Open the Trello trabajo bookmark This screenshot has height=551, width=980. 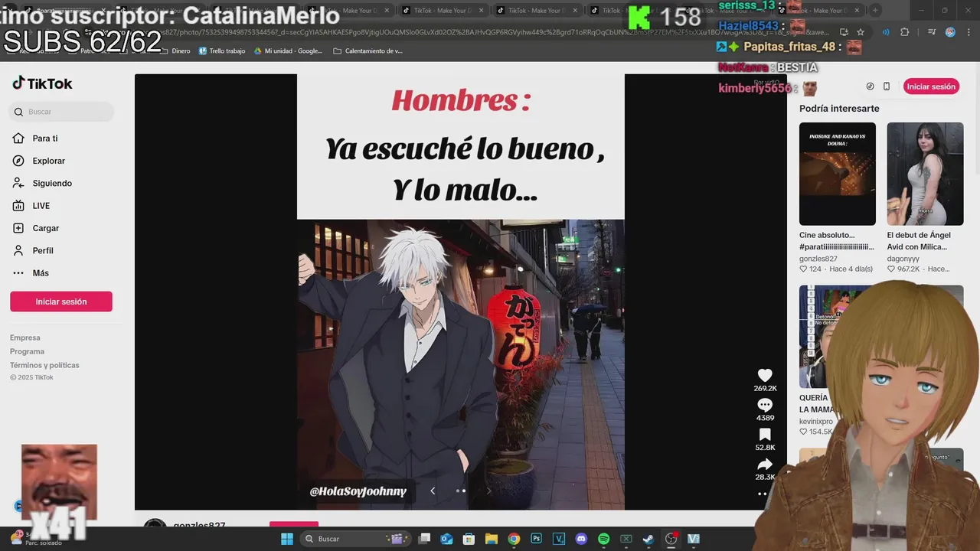pos(222,51)
